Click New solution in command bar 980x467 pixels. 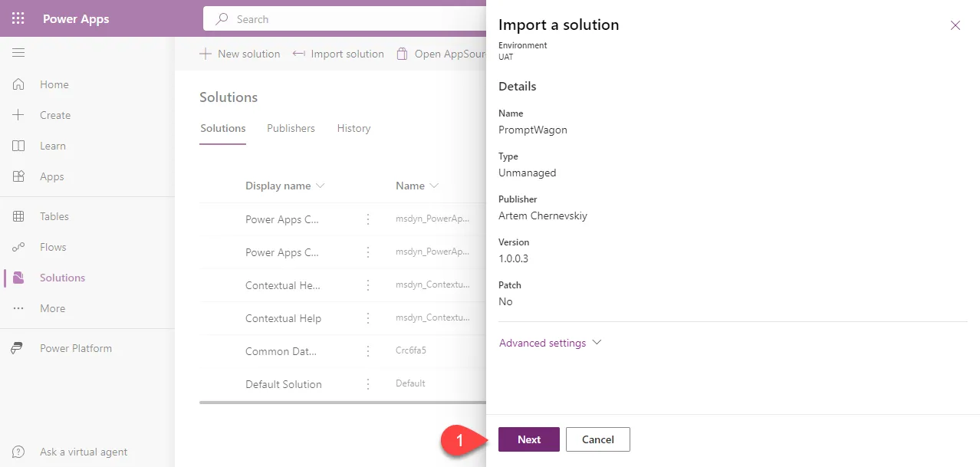tap(240, 54)
